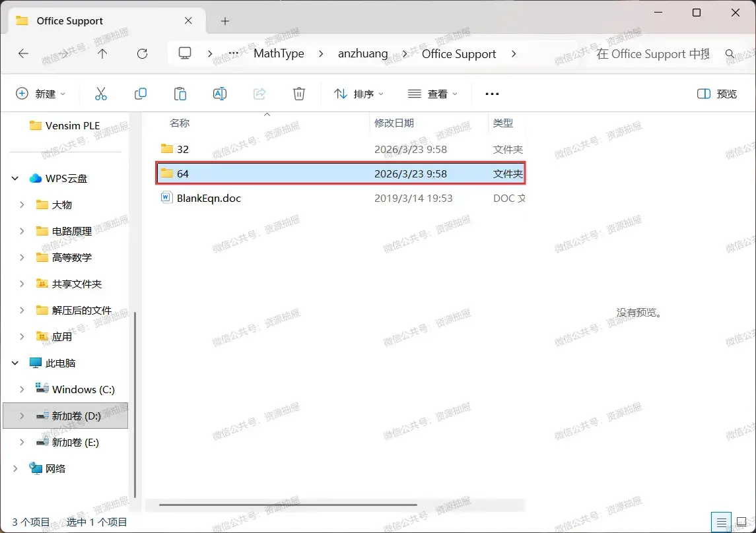Open the 共享文件夹 tree item
Image resolution: width=756 pixels, height=533 pixels.
pos(77,284)
